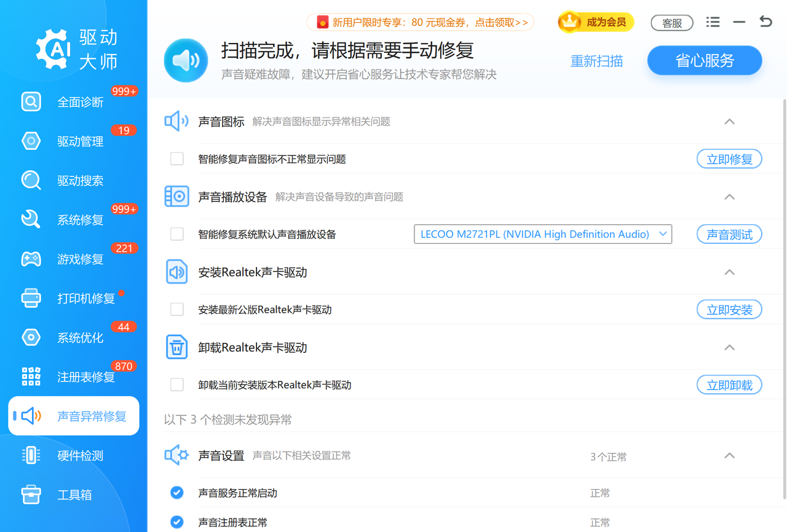
Task: Click the 打印机修复 sidebar label
Action: pyautogui.click(x=86, y=299)
